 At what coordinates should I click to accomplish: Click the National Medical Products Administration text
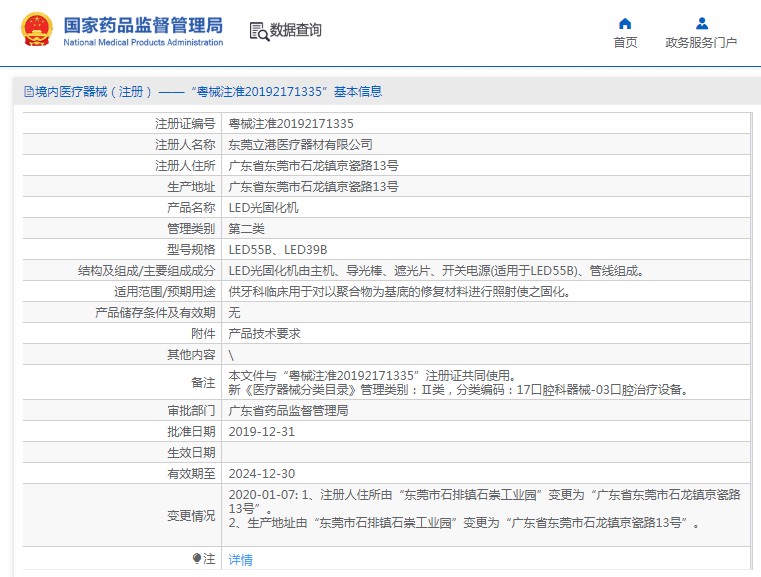pyautogui.click(x=143, y=43)
